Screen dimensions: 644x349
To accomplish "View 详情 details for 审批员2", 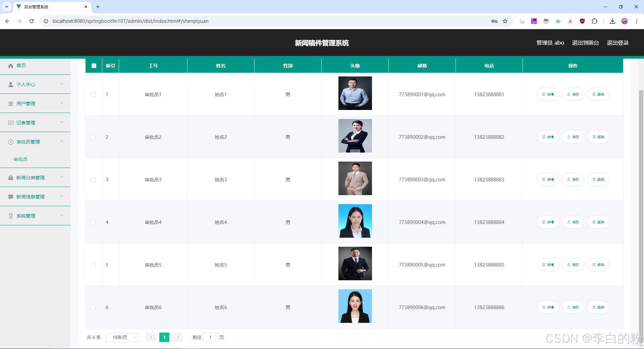I will [548, 137].
